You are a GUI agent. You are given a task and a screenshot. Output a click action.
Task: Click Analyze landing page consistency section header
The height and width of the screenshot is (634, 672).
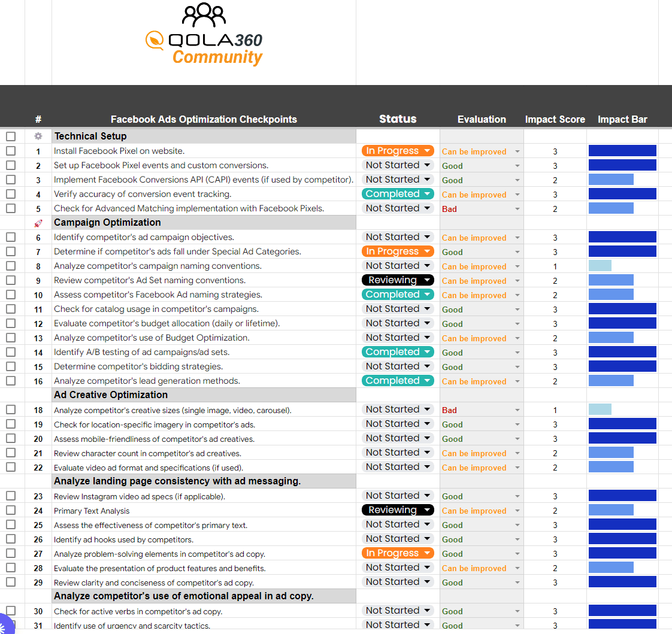pos(204,481)
